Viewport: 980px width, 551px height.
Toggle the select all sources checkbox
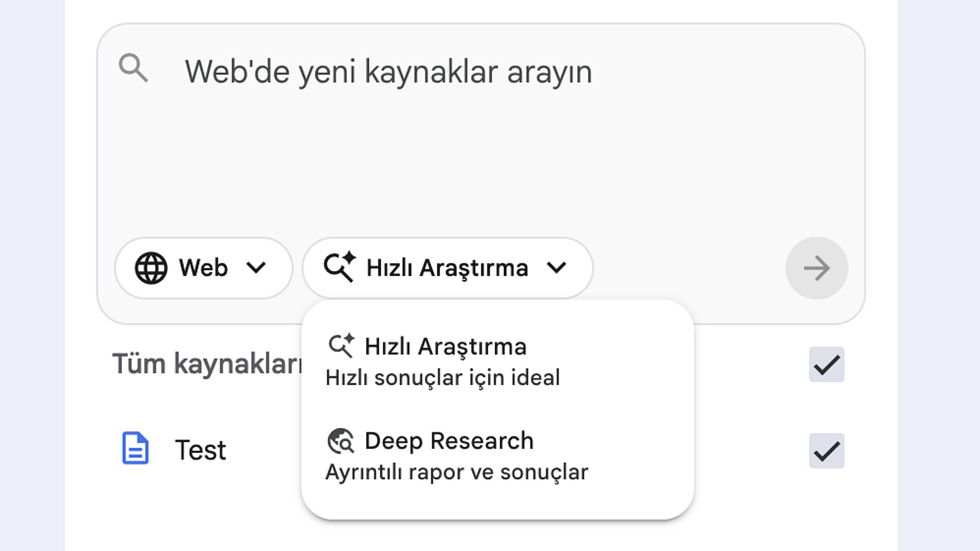tap(826, 365)
